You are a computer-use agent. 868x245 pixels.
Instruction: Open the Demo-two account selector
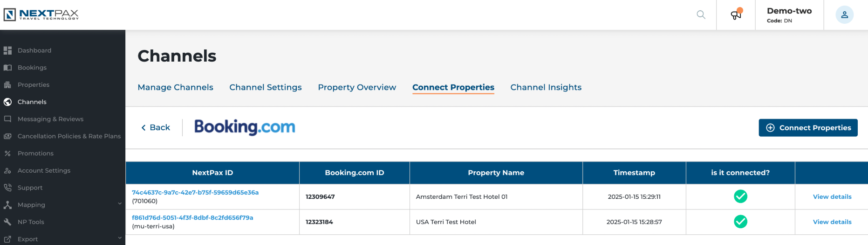coord(789,15)
